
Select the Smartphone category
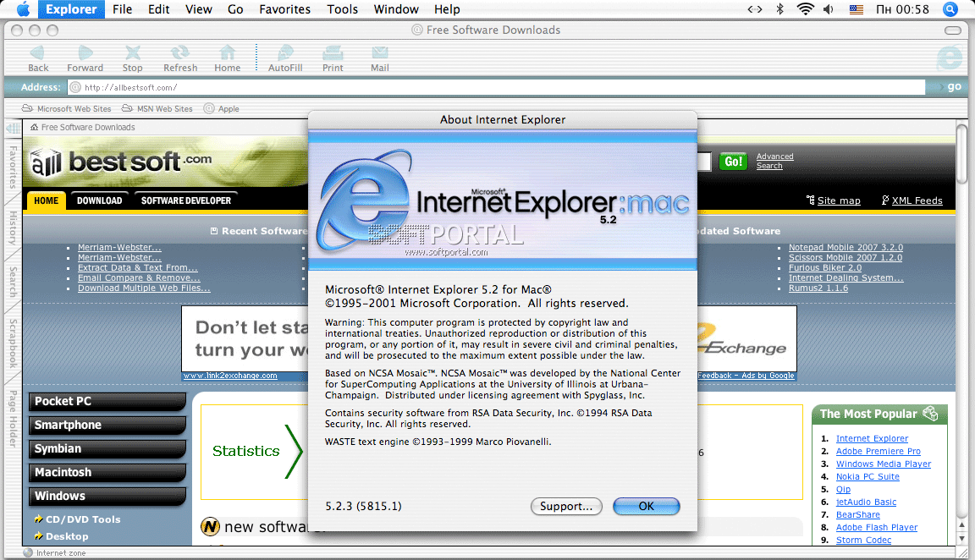[107, 425]
